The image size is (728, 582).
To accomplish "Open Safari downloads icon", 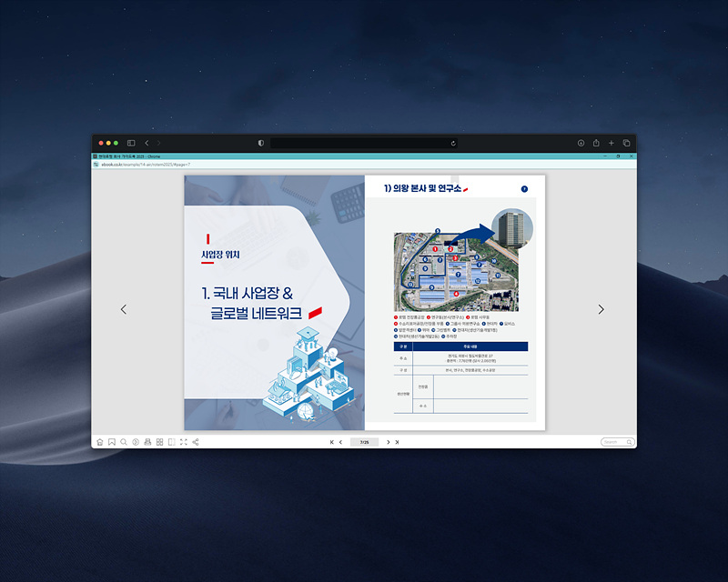I will pos(581,143).
